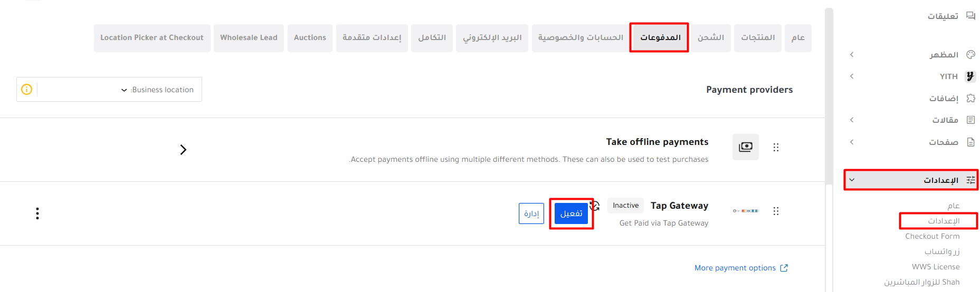This screenshot has height=292, width=980.
Task: Switch to the الشحن tab
Action: point(710,38)
